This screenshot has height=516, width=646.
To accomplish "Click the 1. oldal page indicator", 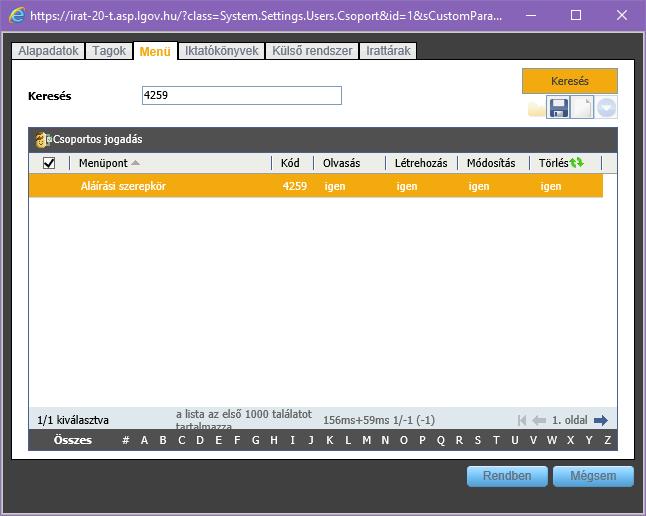I will 569,420.
